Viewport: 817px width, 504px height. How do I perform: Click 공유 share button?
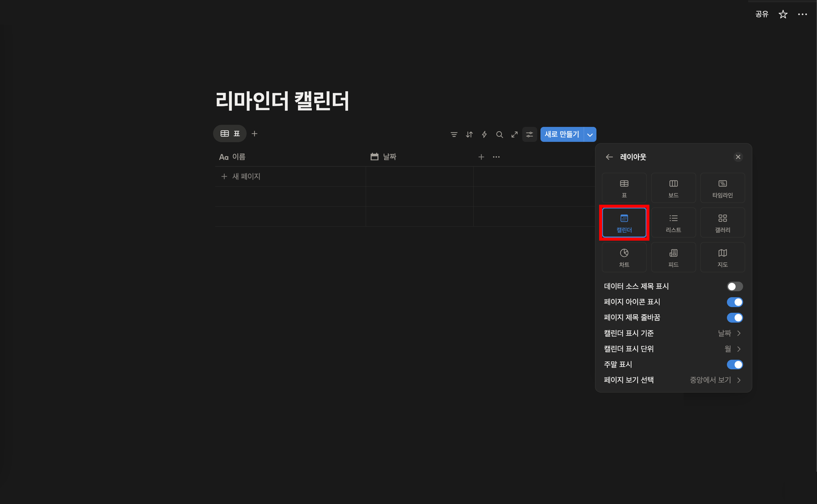(x=761, y=14)
